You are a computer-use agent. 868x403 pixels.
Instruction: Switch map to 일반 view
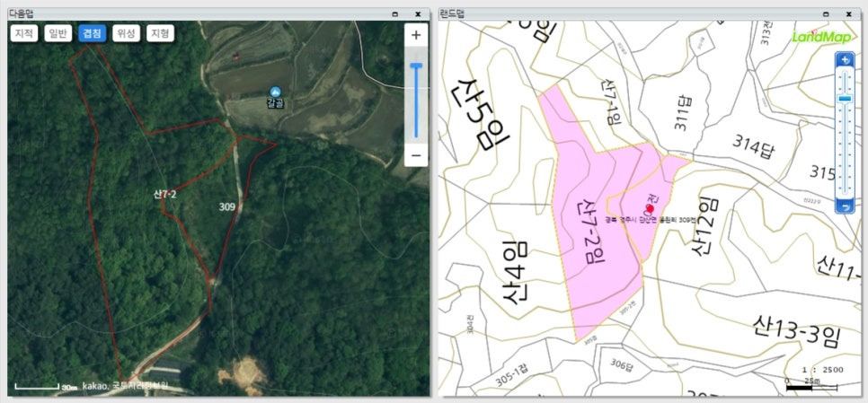point(58,33)
